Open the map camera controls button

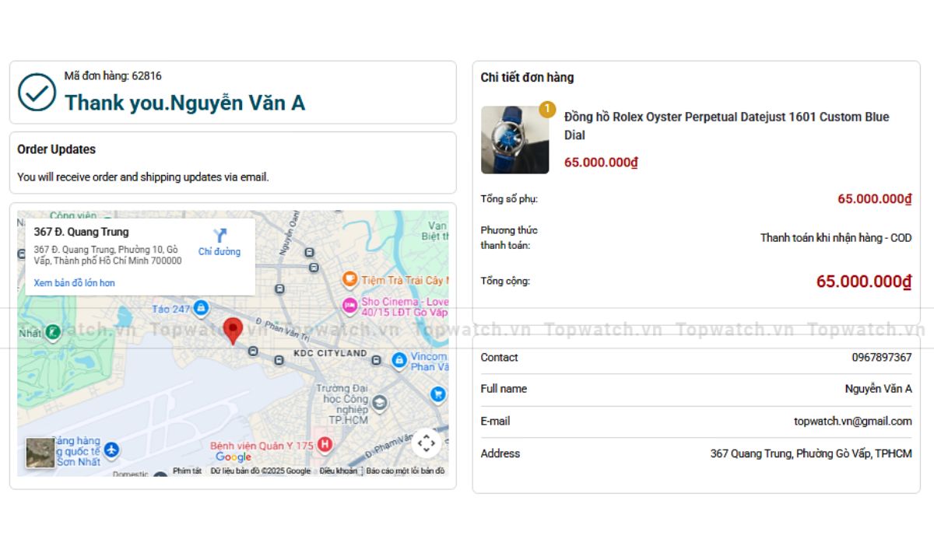[426, 443]
